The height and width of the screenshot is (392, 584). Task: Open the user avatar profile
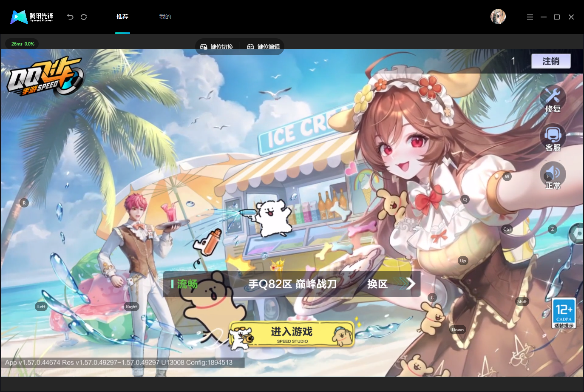click(498, 17)
